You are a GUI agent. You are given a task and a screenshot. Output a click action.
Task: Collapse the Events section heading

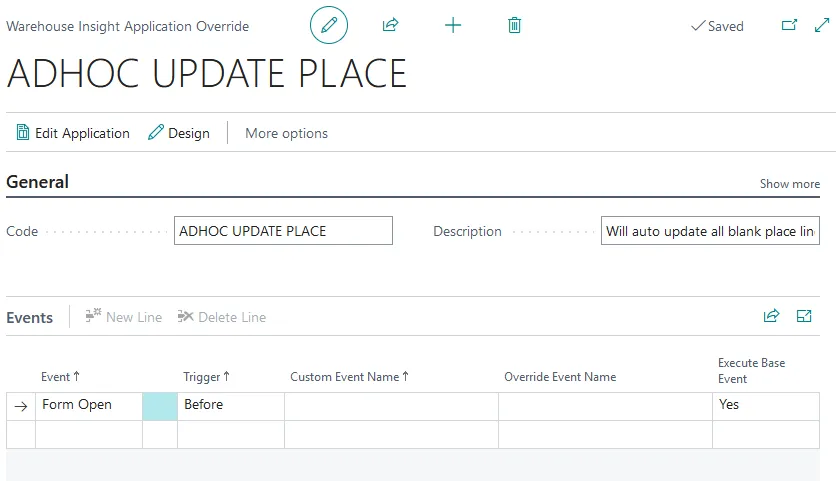(30, 317)
